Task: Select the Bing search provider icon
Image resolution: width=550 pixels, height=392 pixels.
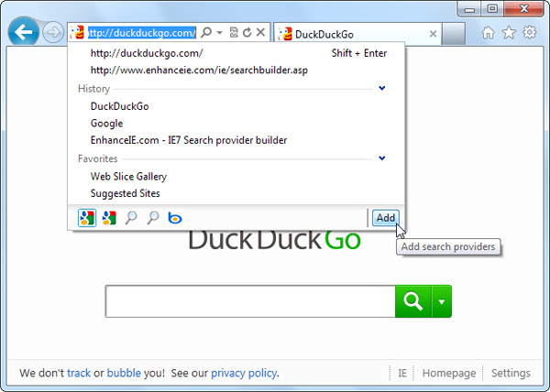Action: [175, 218]
